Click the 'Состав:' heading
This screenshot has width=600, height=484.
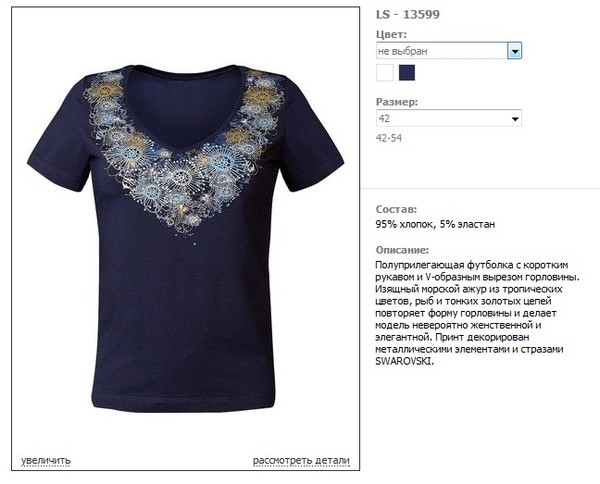(x=396, y=209)
